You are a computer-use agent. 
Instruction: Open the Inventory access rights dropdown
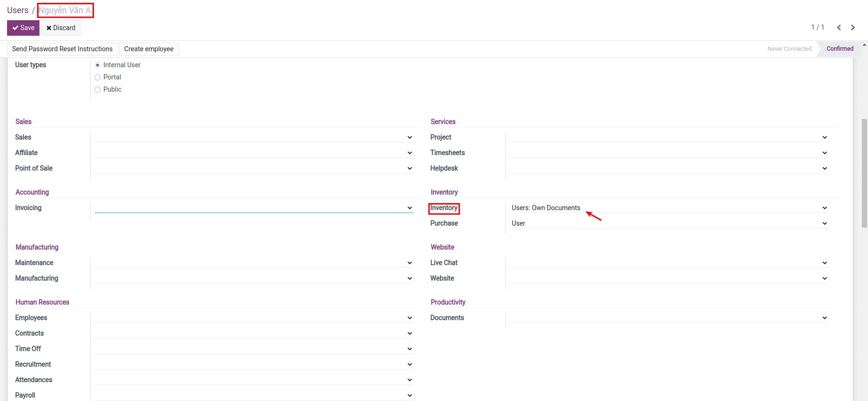668,208
